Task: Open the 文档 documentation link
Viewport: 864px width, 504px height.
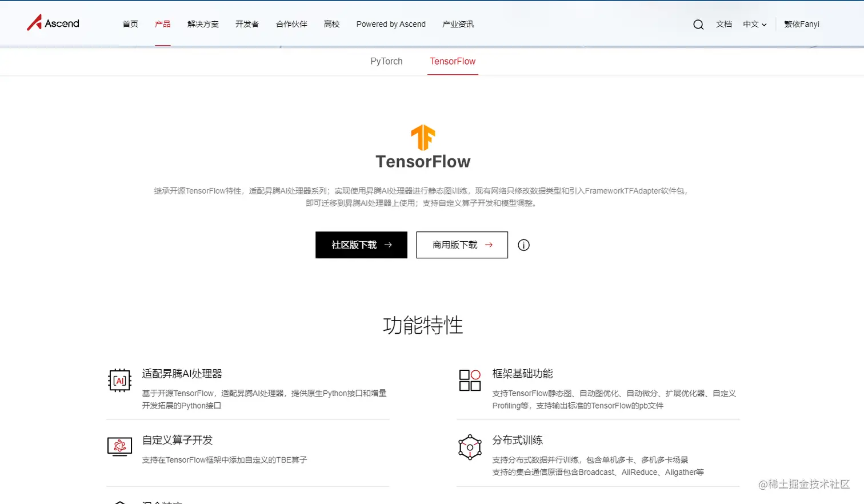Action: (723, 25)
